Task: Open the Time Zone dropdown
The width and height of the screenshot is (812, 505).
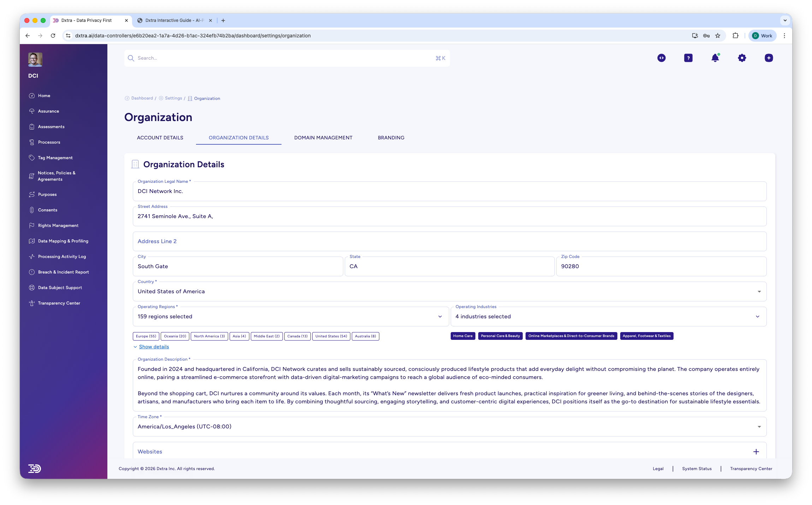Action: point(759,426)
